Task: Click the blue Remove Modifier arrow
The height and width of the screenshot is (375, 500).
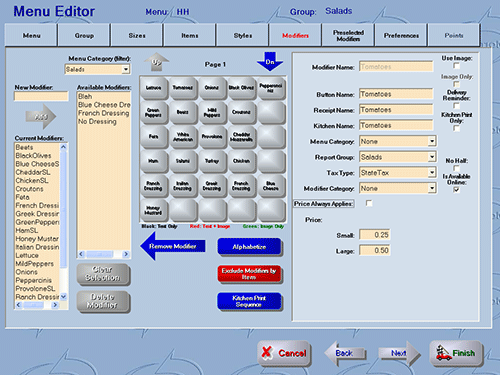Action: click(x=173, y=246)
